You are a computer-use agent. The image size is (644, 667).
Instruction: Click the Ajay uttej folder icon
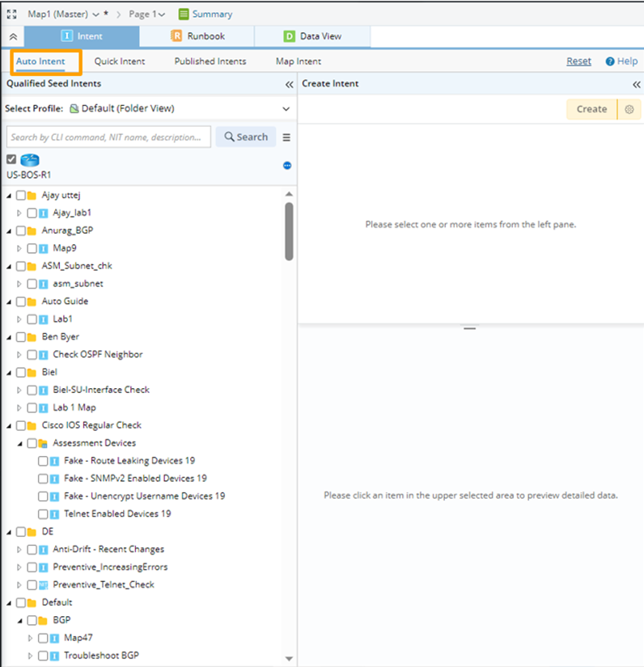tap(32, 196)
